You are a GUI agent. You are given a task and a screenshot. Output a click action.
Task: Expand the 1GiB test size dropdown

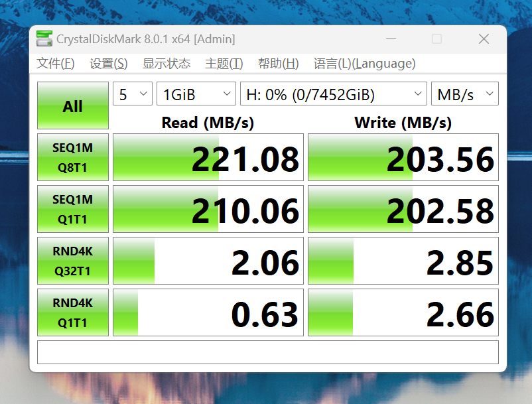[196, 94]
